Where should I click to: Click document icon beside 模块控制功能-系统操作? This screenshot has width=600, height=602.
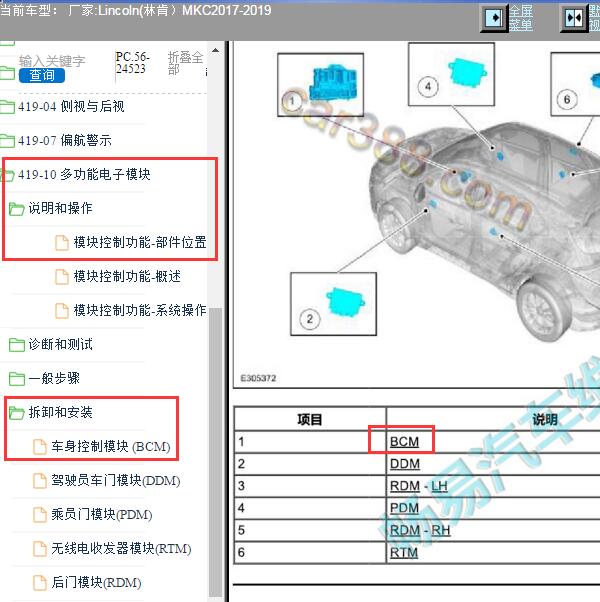[62, 311]
